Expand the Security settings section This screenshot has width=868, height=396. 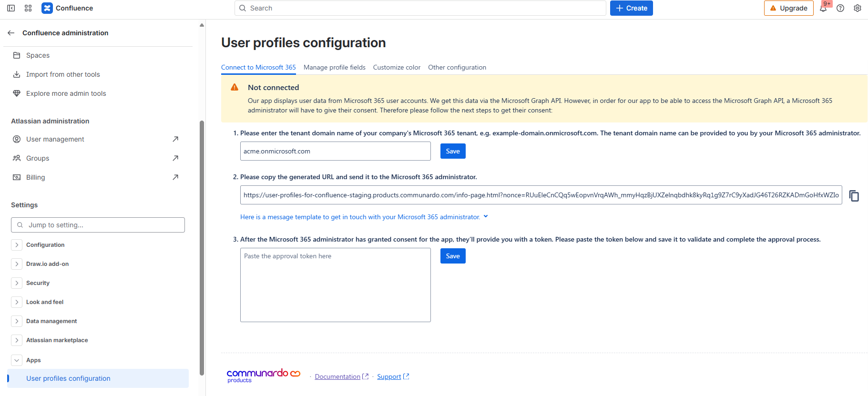coord(17,283)
